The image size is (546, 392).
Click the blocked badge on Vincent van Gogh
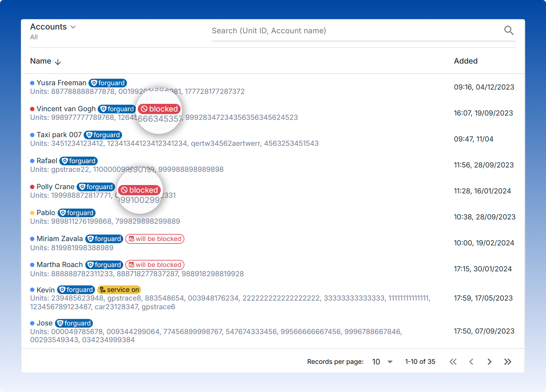coord(159,109)
